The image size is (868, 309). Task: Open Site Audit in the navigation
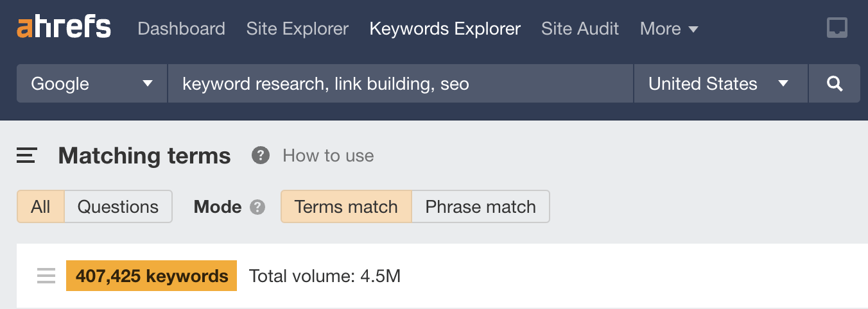coord(580,29)
